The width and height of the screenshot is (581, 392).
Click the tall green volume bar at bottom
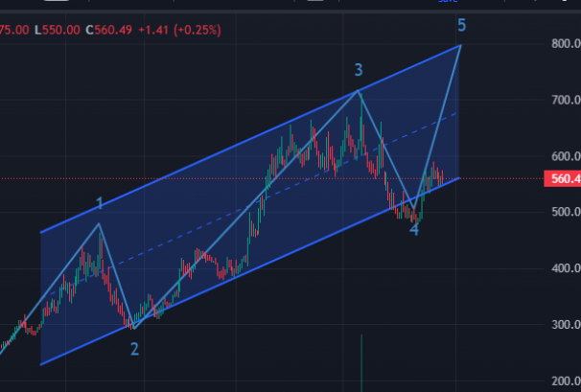coord(361,363)
